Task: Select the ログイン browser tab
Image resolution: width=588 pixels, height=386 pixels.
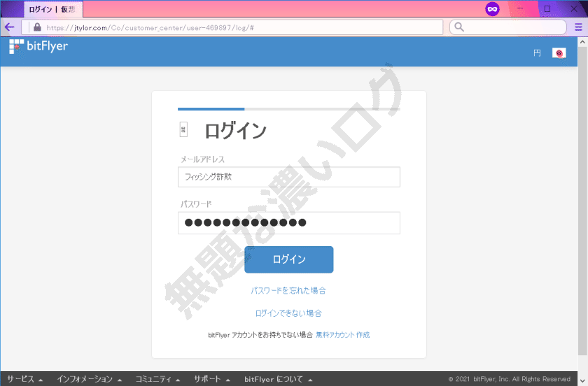Action: tap(53, 9)
